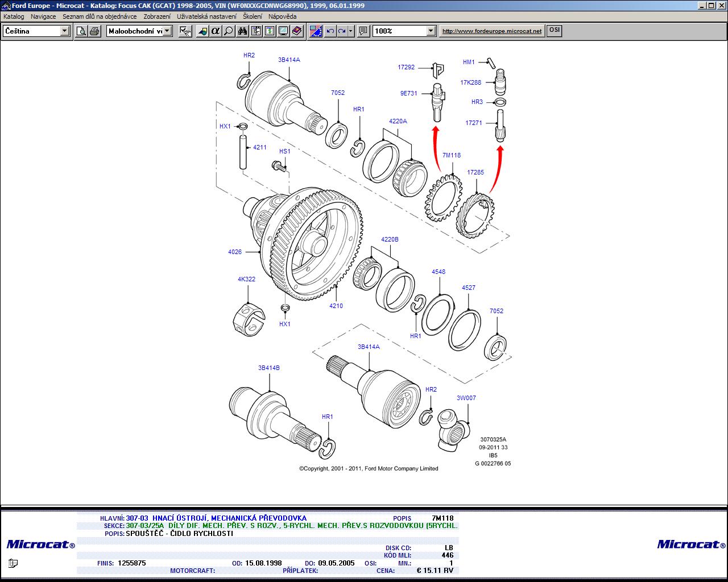Click the undo arrow icon
This screenshot has width=728, height=582.
[330, 31]
